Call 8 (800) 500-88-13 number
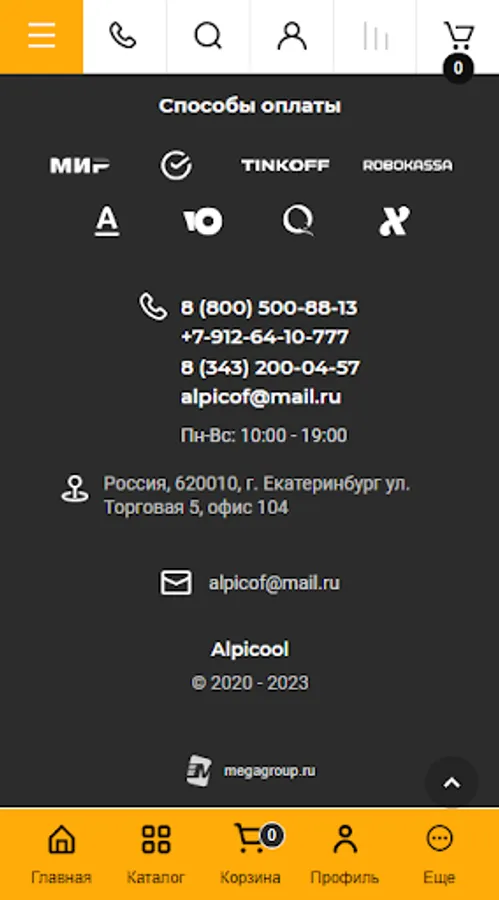Image resolution: width=499 pixels, height=900 pixels. click(269, 308)
